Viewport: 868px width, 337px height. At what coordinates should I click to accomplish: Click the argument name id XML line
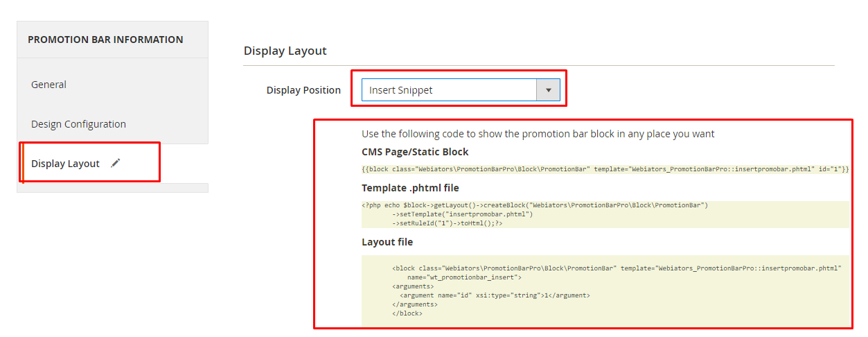(495, 295)
